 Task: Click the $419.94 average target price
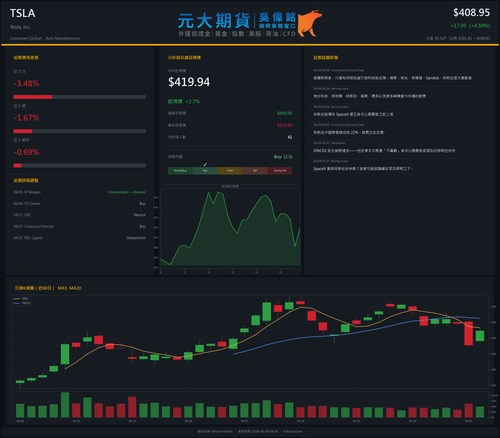189,82
